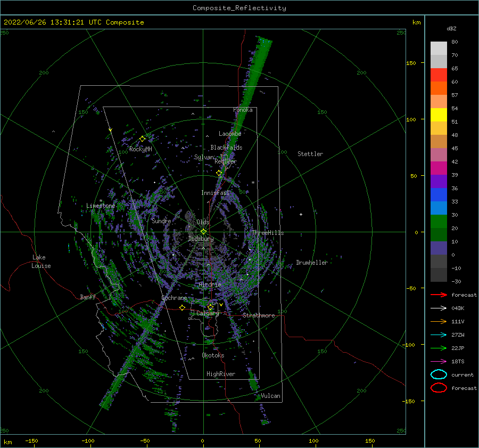Select the Lacombe city label
This screenshot has height=448, width=479.
coord(230,134)
